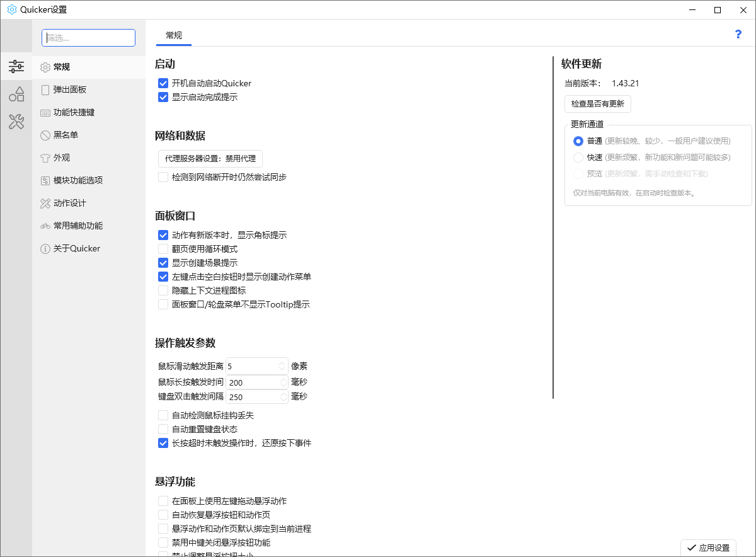756x557 pixels.
Task: Enable 自动恢复悬浮按钮和动作页
Action: coord(163,515)
